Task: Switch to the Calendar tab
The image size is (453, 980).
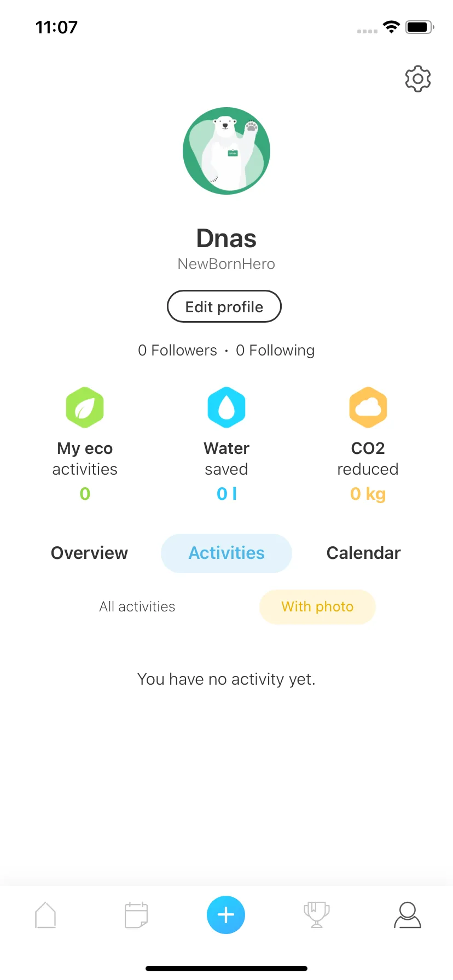Action: coord(364,553)
